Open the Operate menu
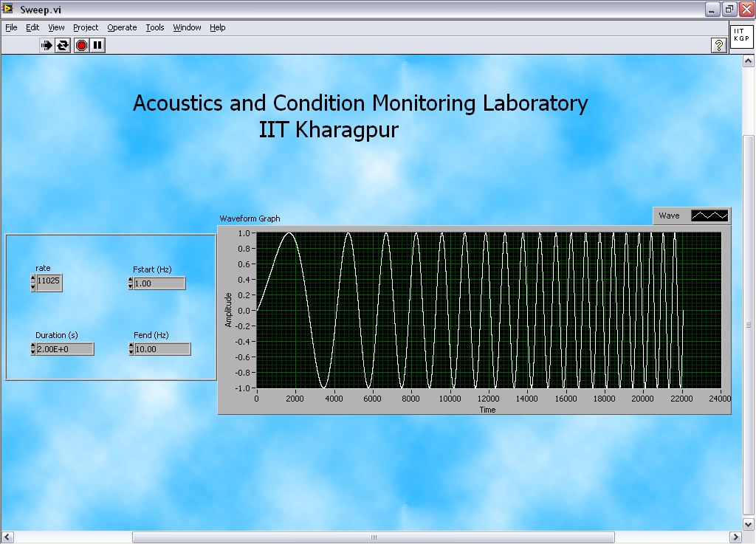 tap(122, 27)
